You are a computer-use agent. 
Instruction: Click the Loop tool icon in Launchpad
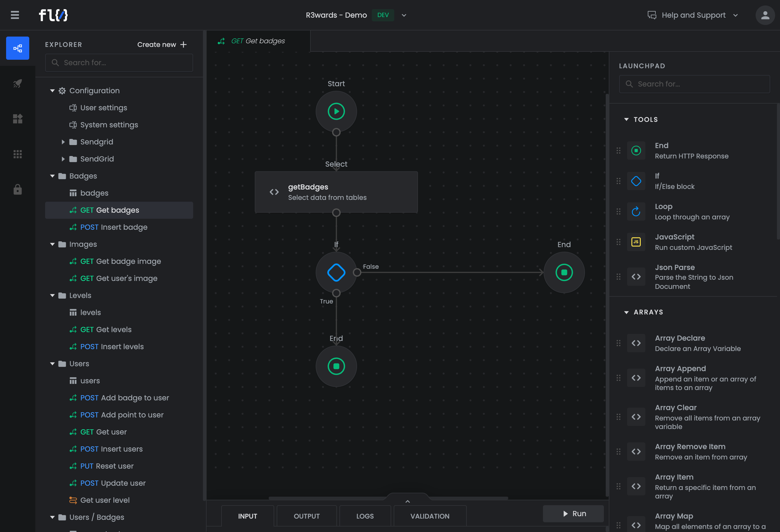click(x=636, y=211)
